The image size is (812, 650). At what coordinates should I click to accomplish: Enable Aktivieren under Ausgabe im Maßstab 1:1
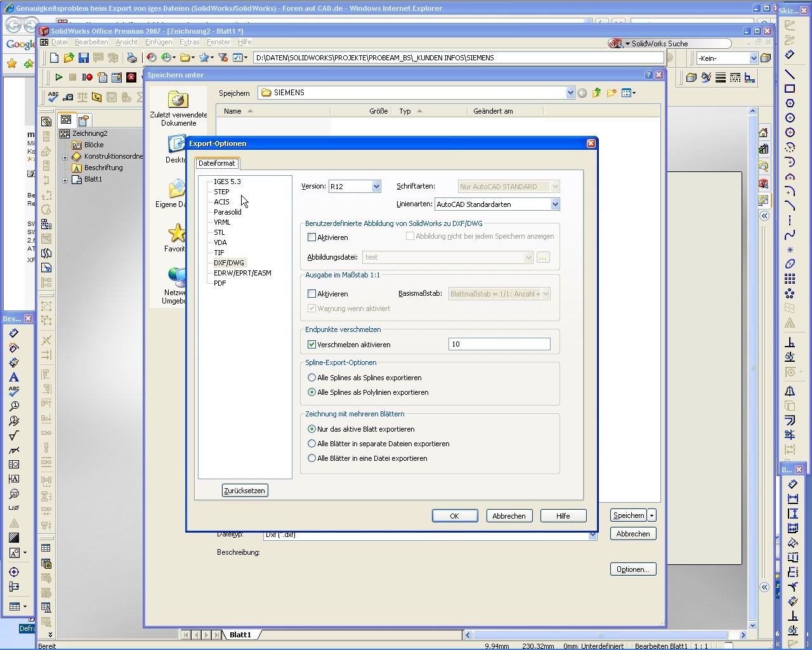pyautogui.click(x=311, y=294)
